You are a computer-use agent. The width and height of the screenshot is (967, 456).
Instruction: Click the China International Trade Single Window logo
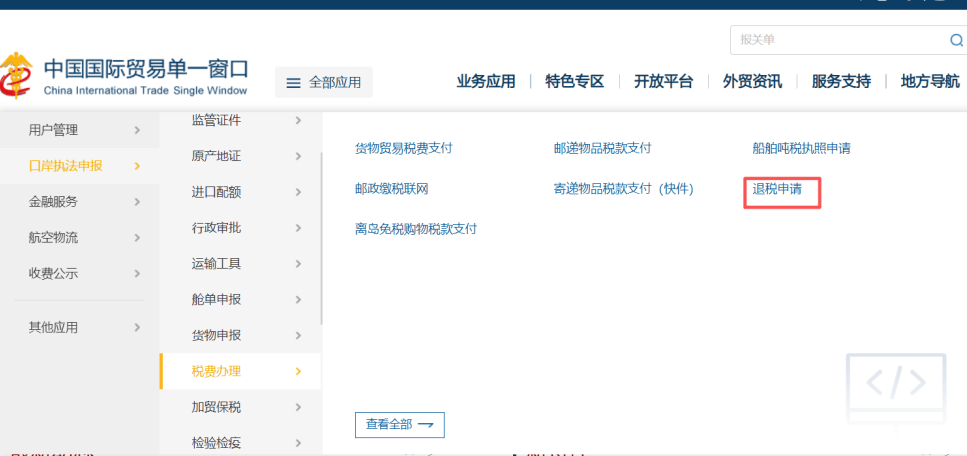pyautogui.click(x=123, y=77)
